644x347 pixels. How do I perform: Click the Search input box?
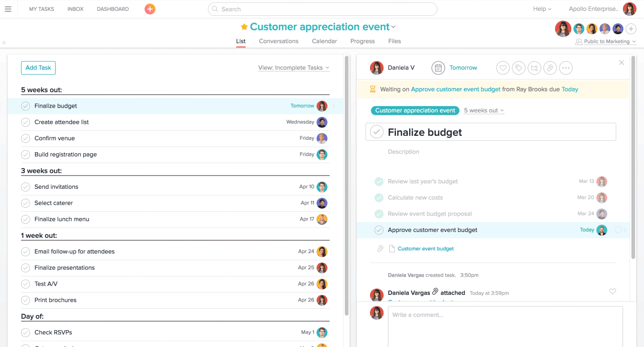pyautogui.click(x=322, y=9)
